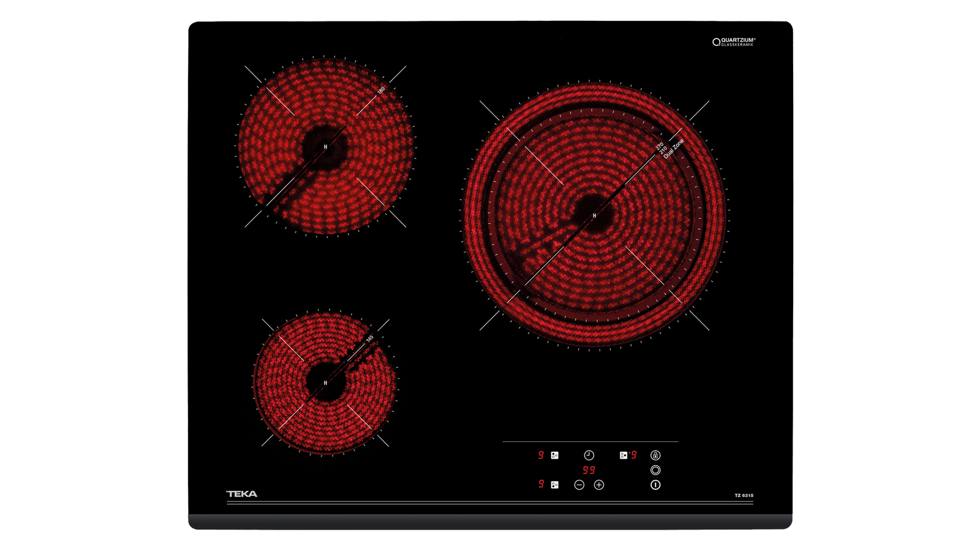The image size is (980, 551).
Task: Select the bottom-left zone selector icon
Action: pos(554,485)
